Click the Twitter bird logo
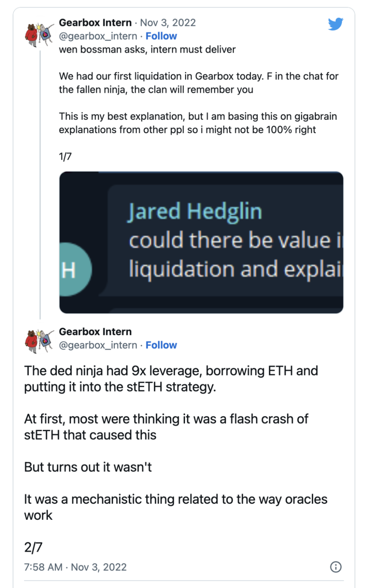 click(335, 24)
